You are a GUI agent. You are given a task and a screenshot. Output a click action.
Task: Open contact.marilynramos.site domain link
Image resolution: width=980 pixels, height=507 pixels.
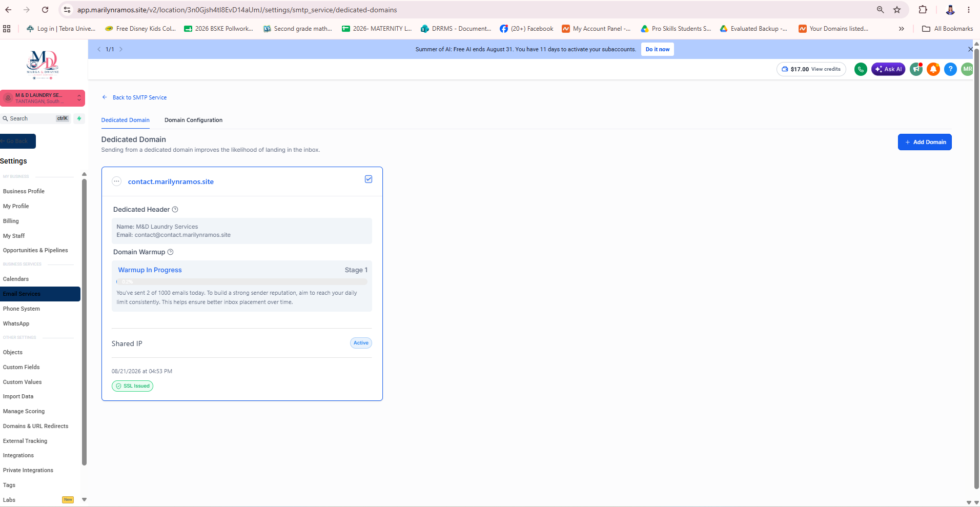coord(171,181)
